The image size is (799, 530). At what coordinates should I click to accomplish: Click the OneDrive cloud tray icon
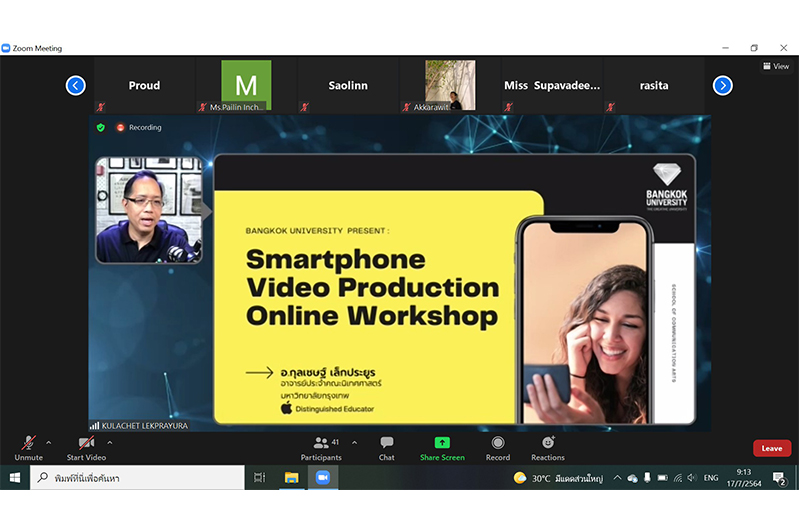click(632, 478)
